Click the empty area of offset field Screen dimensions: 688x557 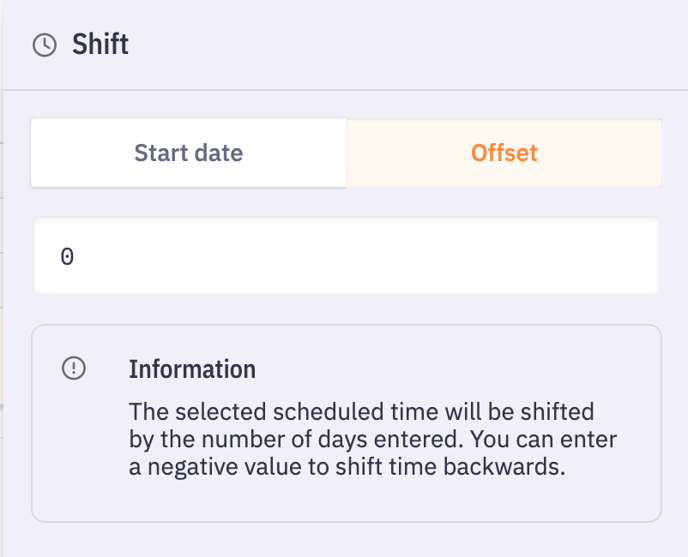[x=400, y=256]
